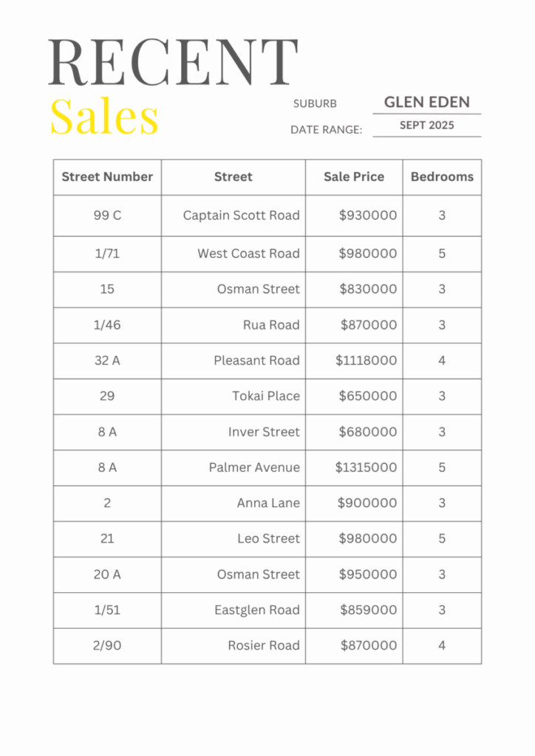
Task: Click the Street Number column header
Action: [x=107, y=177]
